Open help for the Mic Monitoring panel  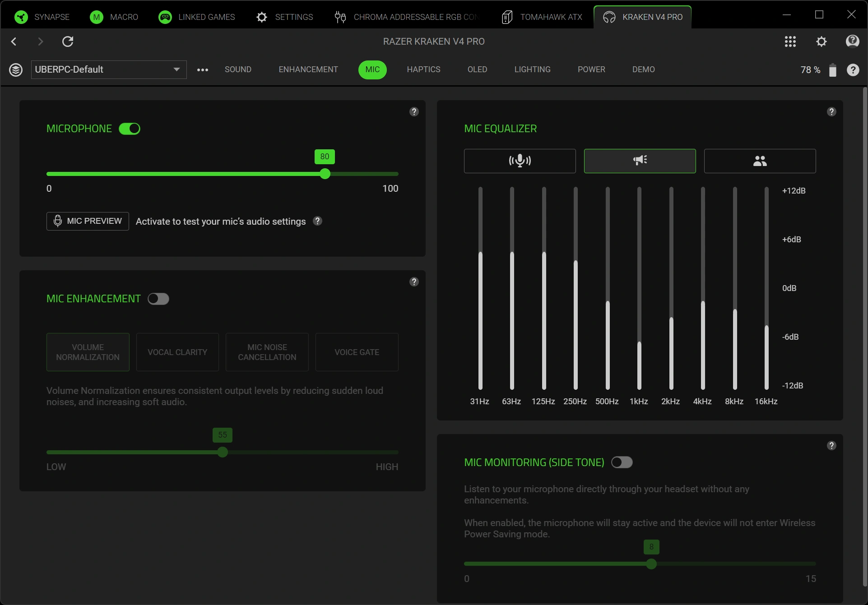pyautogui.click(x=831, y=446)
